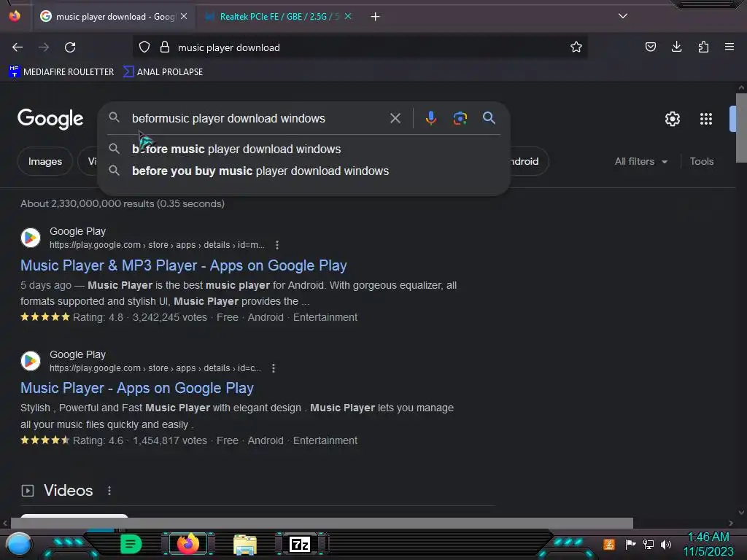Click Google Play favicon of first result

click(31, 238)
